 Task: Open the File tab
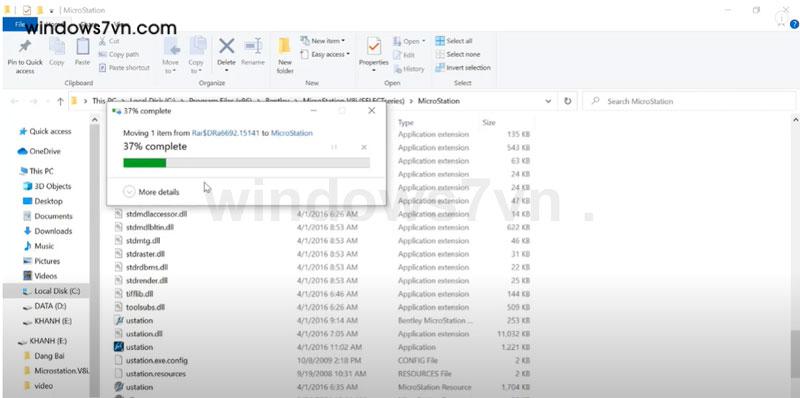[20, 24]
